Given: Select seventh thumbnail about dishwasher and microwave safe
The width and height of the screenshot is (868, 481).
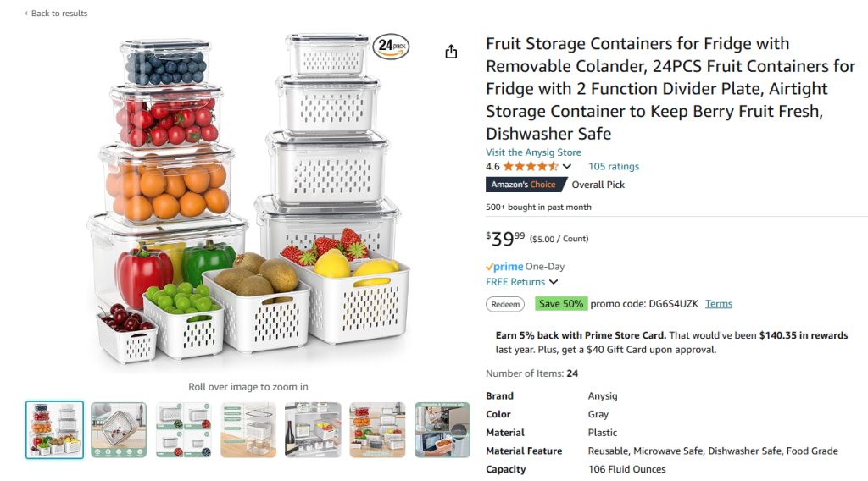Looking at the screenshot, I should click(442, 429).
